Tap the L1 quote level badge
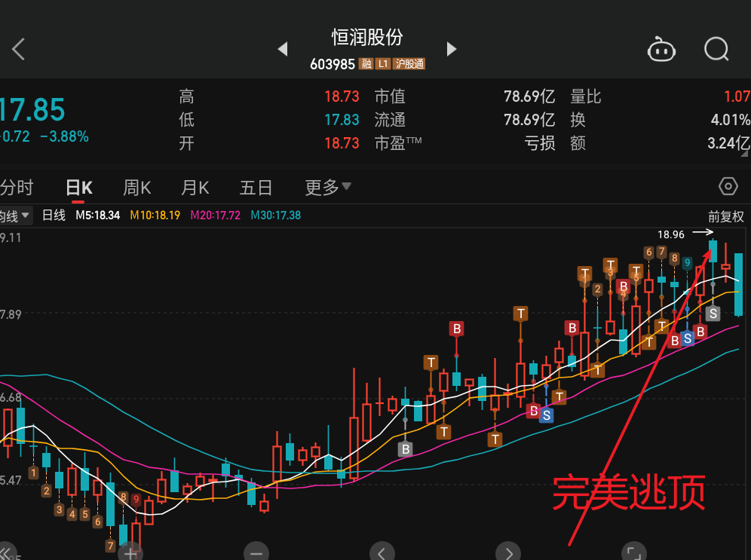Image resolution: width=751 pixels, height=560 pixels. coord(383,63)
